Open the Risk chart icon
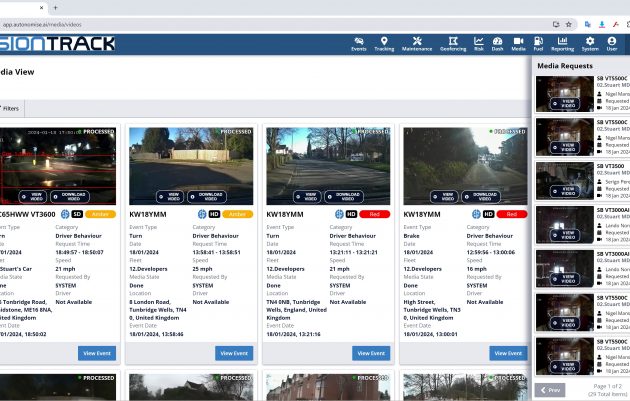This screenshot has height=401, width=630. (x=478, y=43)
